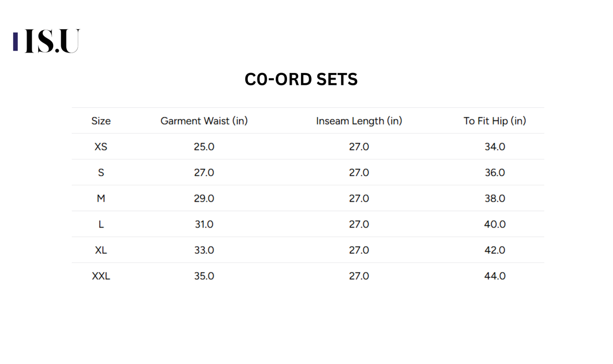Click the Size column header

point(101,121)
